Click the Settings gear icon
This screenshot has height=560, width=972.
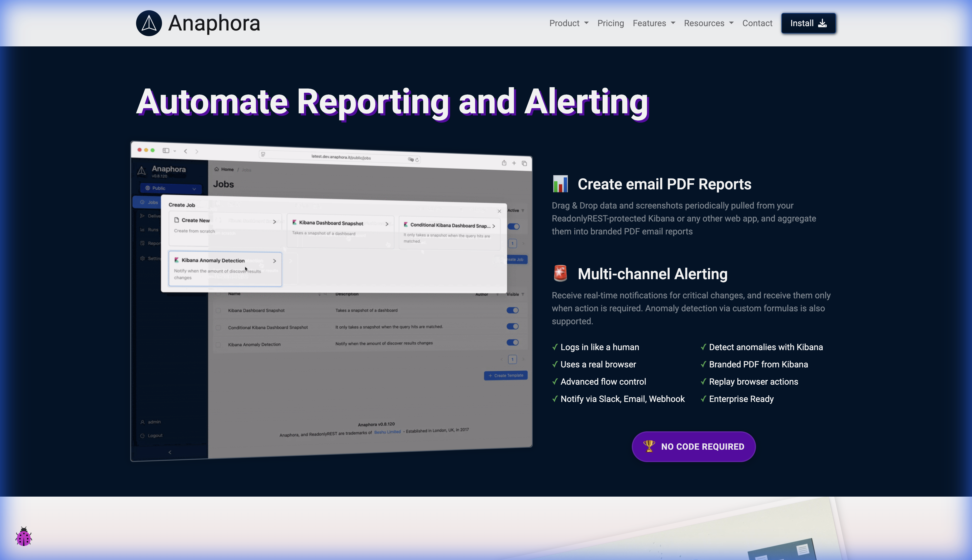(143, 258)
